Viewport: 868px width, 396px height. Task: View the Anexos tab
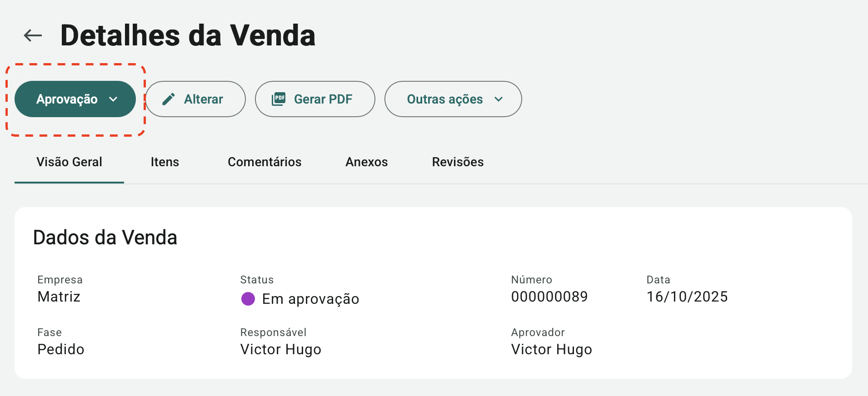366,162
